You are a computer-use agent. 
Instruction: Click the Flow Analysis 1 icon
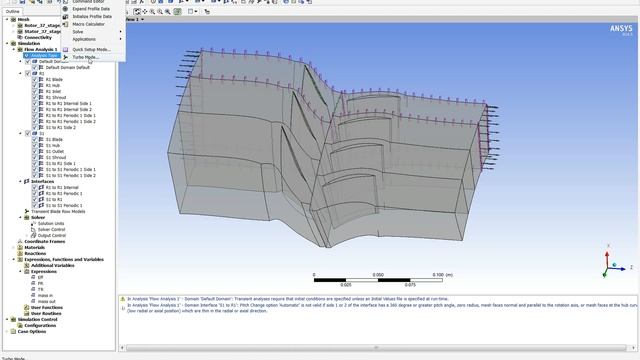[20, 49]
